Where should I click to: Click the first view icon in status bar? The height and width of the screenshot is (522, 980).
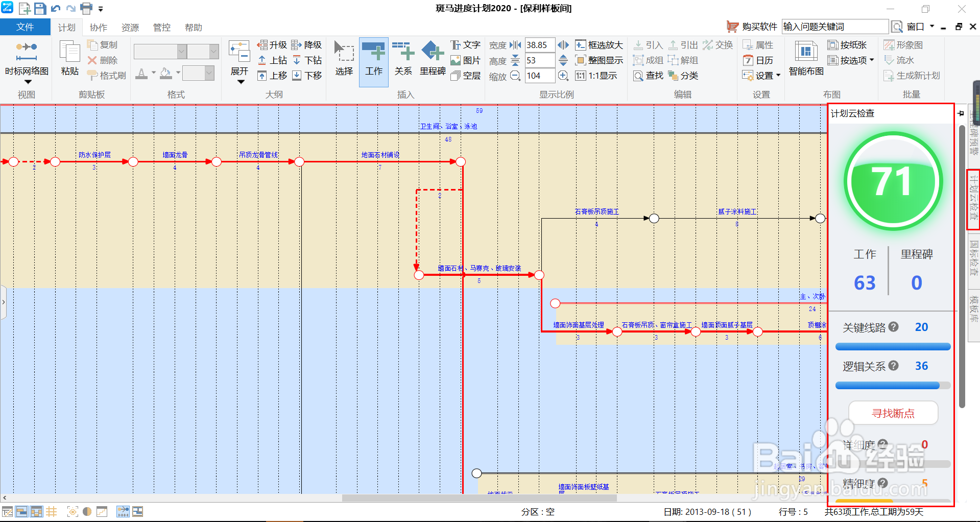click(x=7, y=511)
